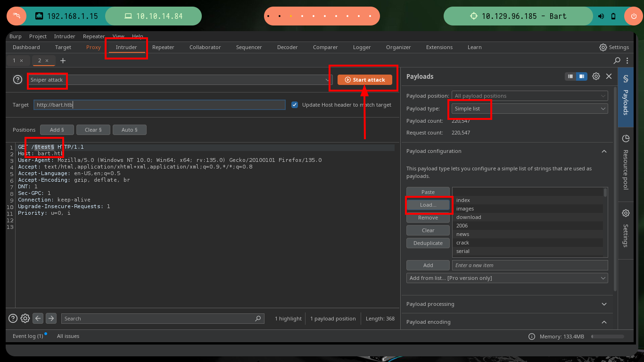644x362 pixels.
Task: Collapse the Payload encoding section
Action: point(604,322)
